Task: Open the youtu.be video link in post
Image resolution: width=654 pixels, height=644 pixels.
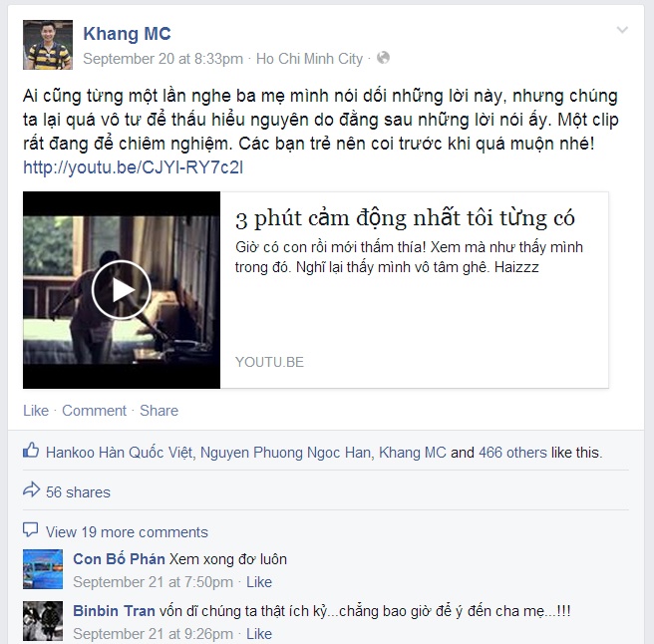Action: [x=133, y=167]
